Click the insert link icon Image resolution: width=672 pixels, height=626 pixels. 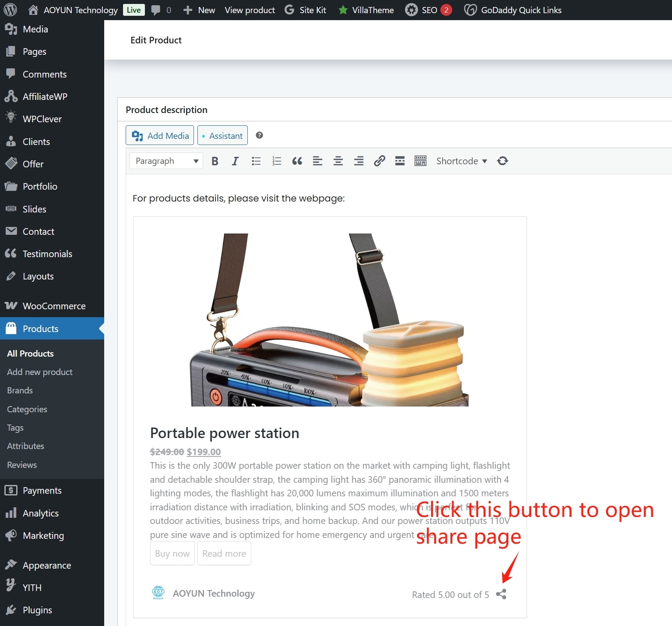coord(379,161)
